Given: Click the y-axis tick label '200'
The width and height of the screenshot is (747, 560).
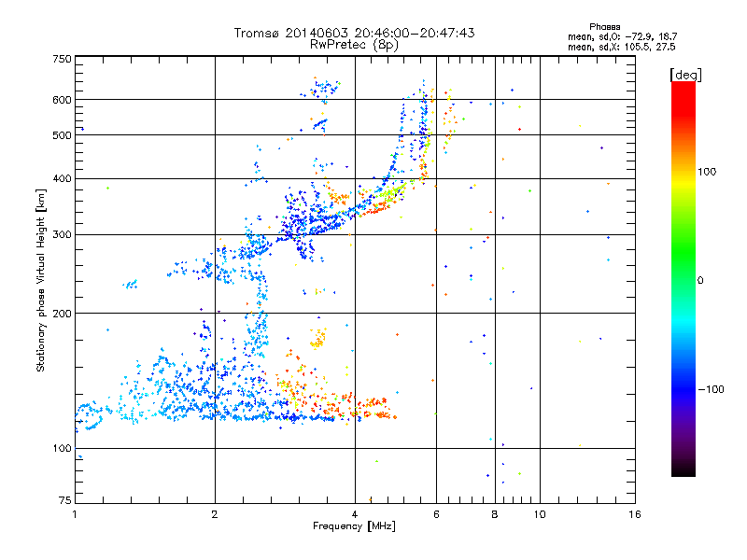Looking at the screenshot, I should coord(62,314).
